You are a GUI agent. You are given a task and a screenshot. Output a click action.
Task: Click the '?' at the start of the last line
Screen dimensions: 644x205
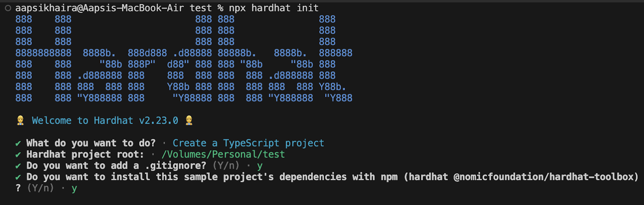tap(18, 188)
